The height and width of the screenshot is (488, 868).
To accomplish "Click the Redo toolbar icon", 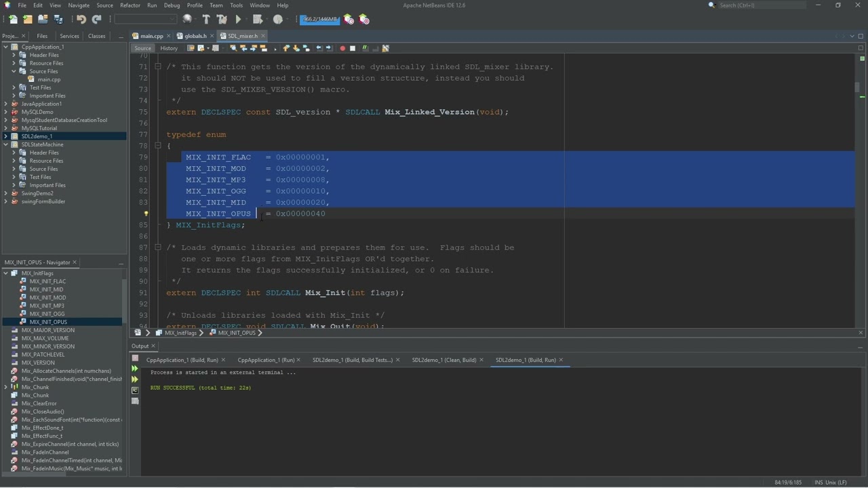I will [x=96, y=20].
